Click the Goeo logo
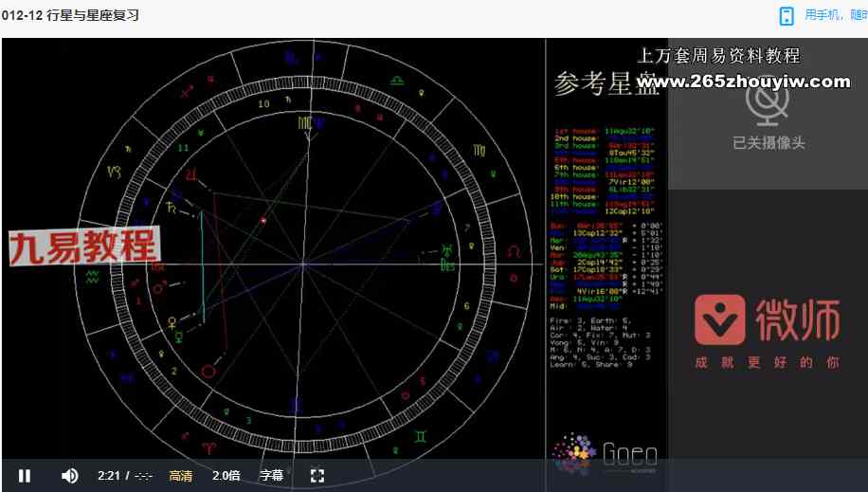The height and width of the screenshot is (492, 868). pyautogui.click(x=606, y=455)
